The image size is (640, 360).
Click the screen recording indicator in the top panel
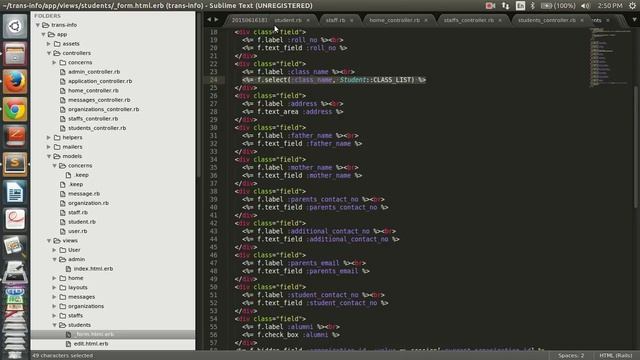tap(490, 6)
